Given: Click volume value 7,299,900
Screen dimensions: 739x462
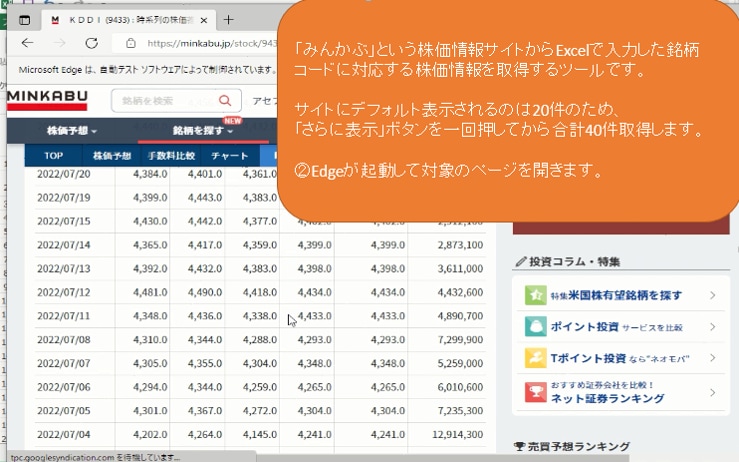Looking at the screenshot, I should coord(460,339).
